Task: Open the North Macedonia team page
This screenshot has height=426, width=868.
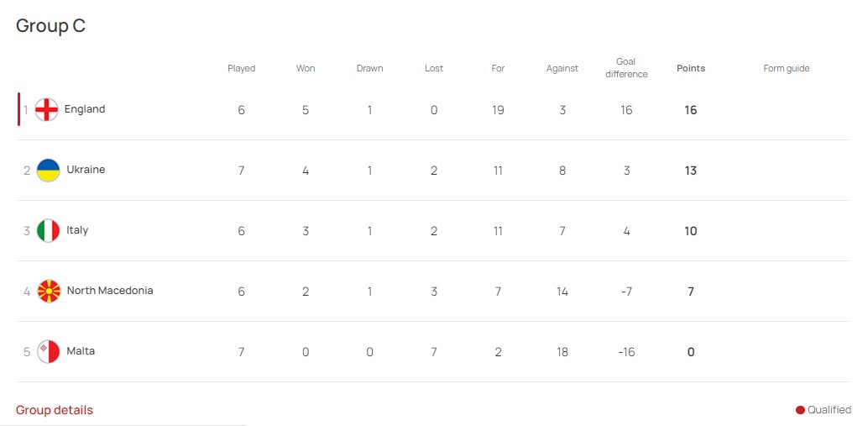Action: click(110, 290)
